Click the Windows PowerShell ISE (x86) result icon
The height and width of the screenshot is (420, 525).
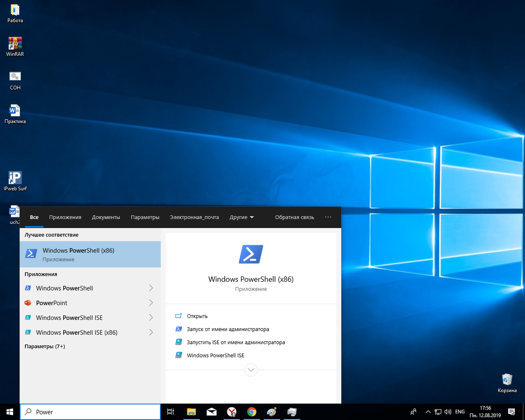[28, 332]
